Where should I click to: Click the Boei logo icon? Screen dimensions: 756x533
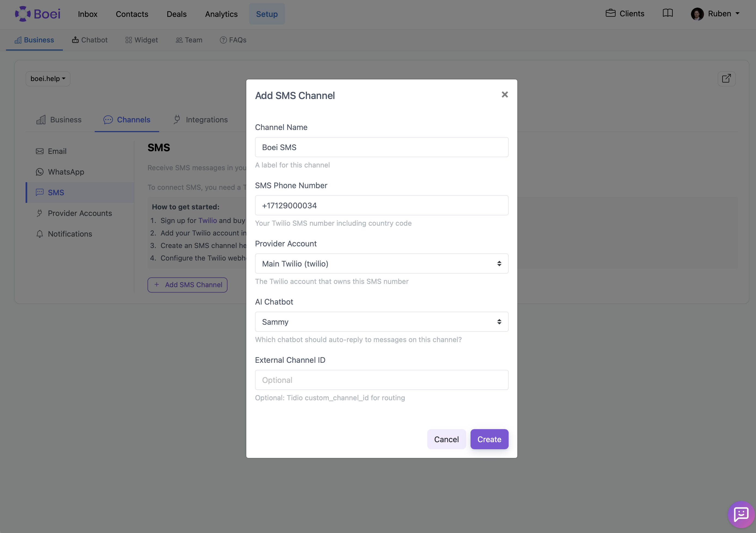(22, 14)
